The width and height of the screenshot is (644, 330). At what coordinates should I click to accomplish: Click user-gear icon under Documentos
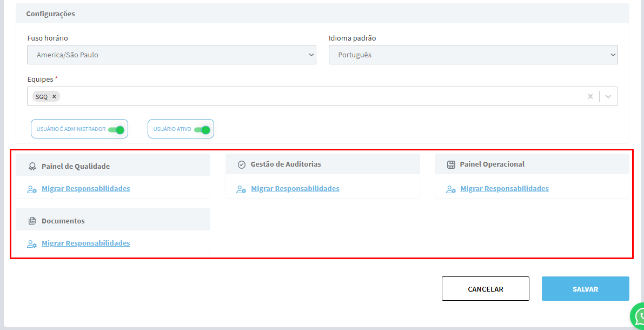tap(32, 244)
